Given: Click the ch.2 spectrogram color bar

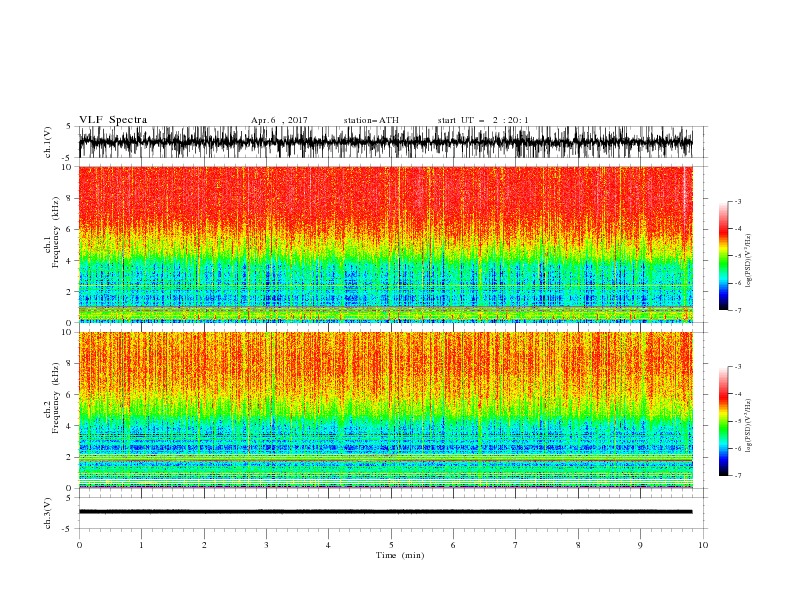Looking at the screenshot, I should coord(724,421).
